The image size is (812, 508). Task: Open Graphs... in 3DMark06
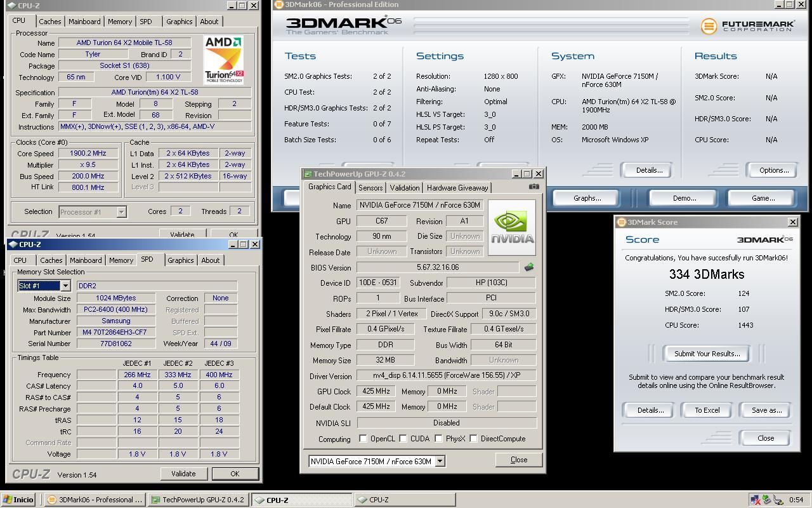(587, 198)
